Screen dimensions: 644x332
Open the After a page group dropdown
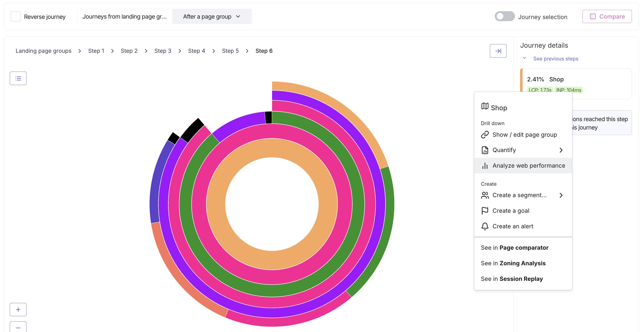(212, 17)
